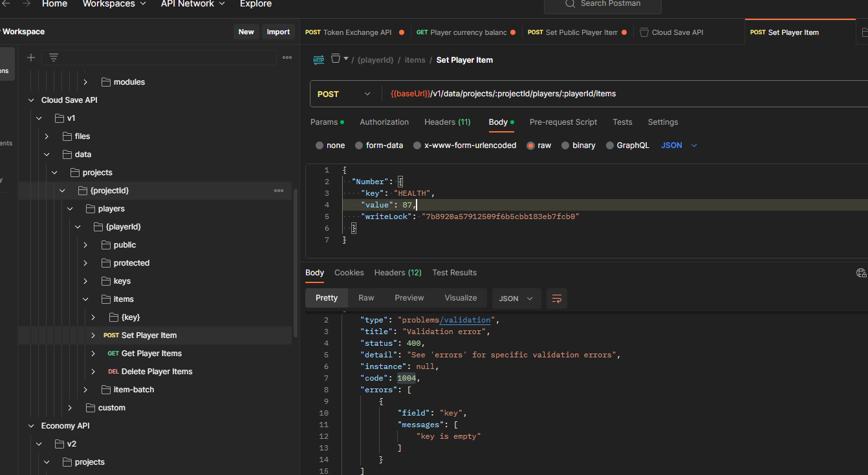Select the form-data radio option
Viewport: 868px width, 475px height.
click(358, 145)
